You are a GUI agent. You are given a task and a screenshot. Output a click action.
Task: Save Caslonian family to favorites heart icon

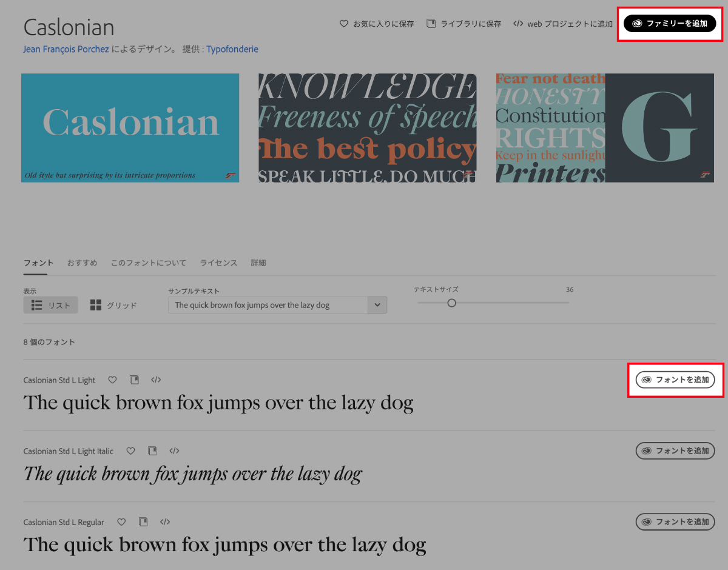click(344, 24)
